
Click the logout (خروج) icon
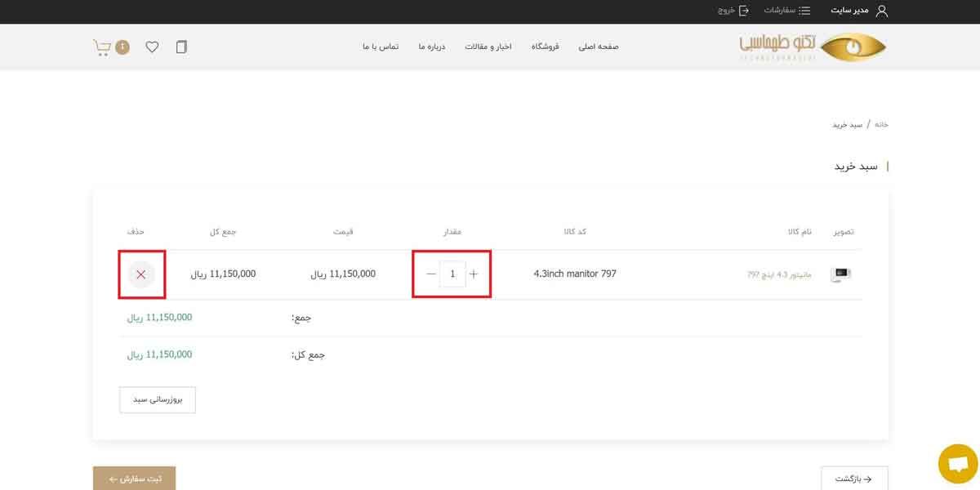(743, 11)
